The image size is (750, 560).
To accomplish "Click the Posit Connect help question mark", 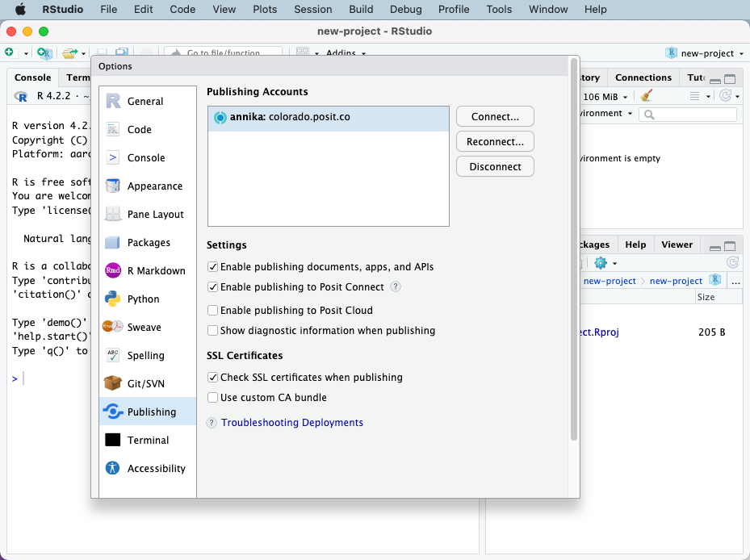I will 396,287.
